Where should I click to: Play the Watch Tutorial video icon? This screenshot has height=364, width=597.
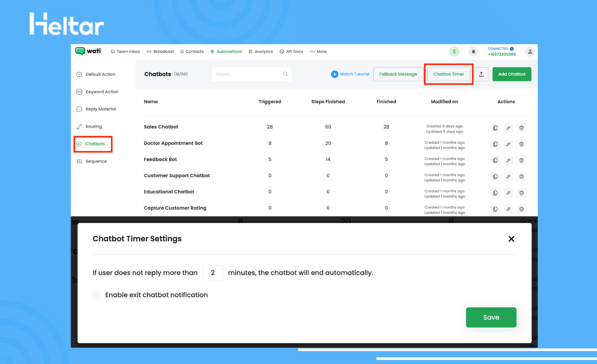coord(334,74)
